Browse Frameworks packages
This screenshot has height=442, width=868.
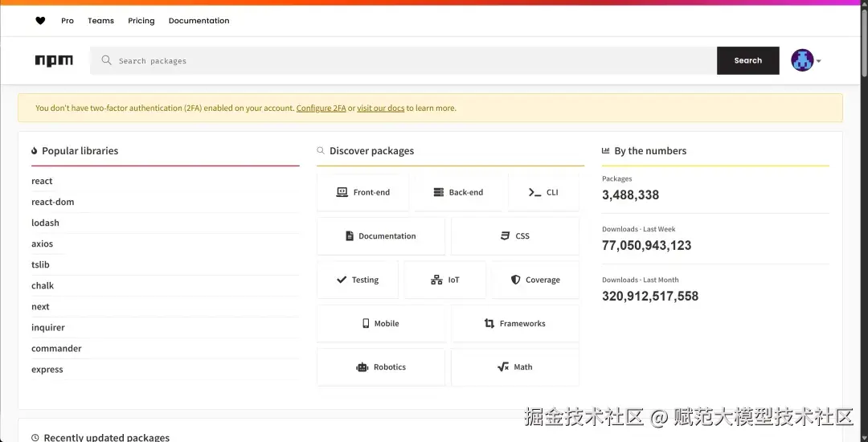515,323
